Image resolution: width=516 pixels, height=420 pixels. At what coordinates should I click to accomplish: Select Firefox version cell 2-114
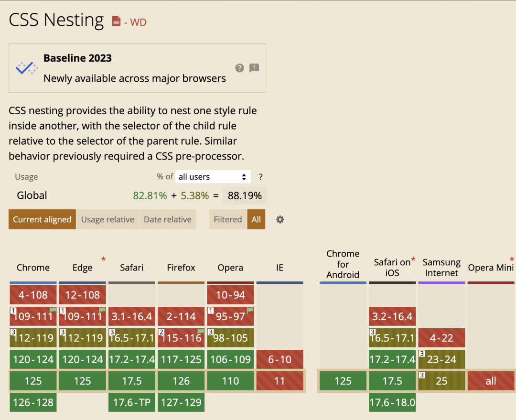click(181, 316)
